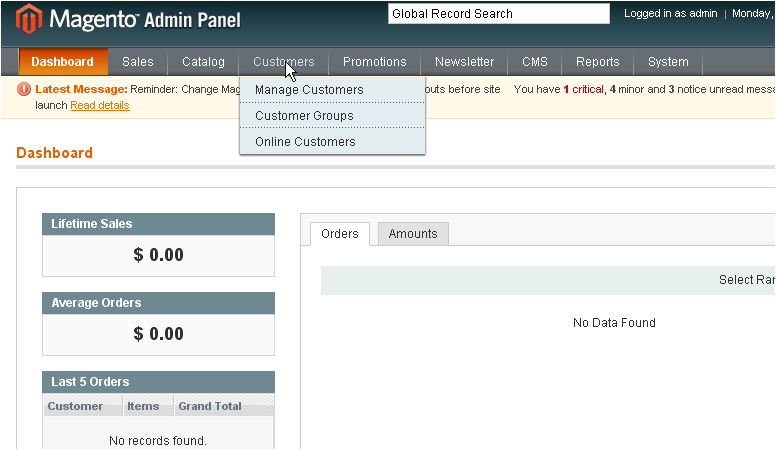The height and width of the screenshot is (450, 776).
Task: Click the Magento Admin Panel title text
Action: click(145, 20)
